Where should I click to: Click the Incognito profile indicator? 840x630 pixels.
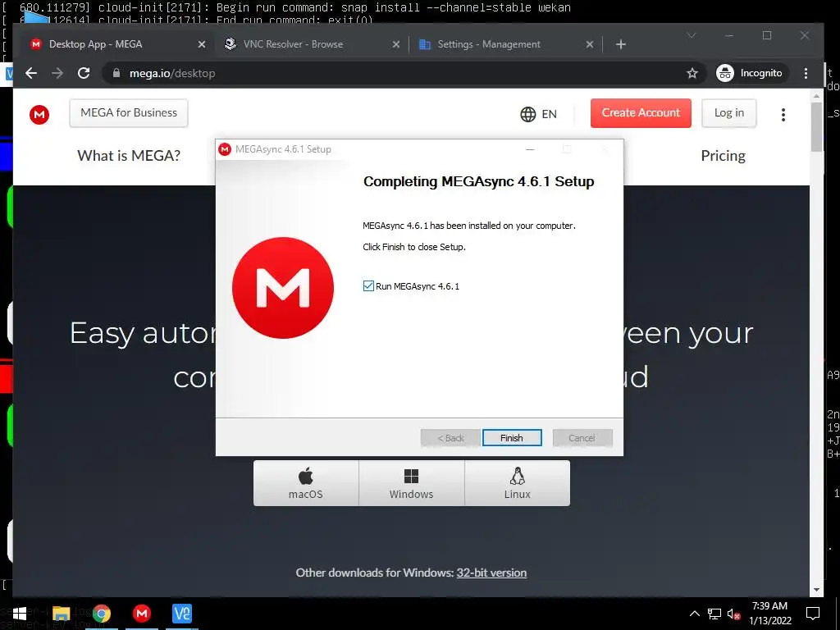tap(750, 73)
